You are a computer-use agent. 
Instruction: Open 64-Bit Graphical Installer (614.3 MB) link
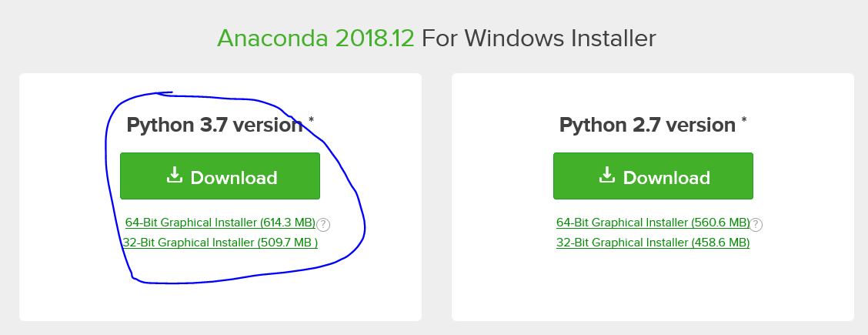[x=220, y=223]
